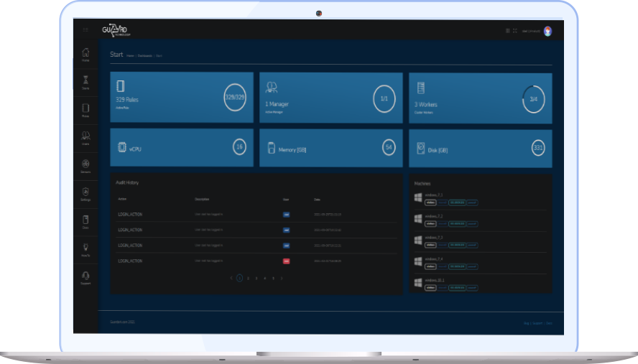This screenshot has height=364, width=638.
Task: Click the Users sidebar icon
Action: [x=85, y=137]
